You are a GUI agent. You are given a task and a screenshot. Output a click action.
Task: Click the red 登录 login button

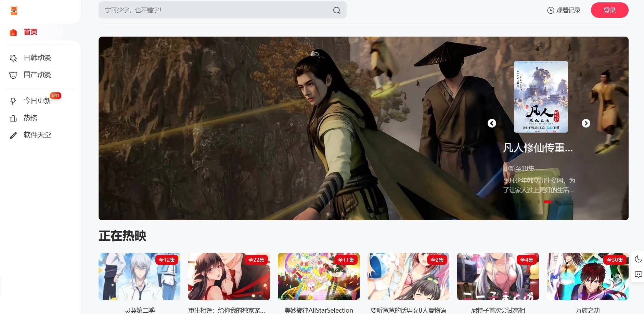click(x=609, y=10)
